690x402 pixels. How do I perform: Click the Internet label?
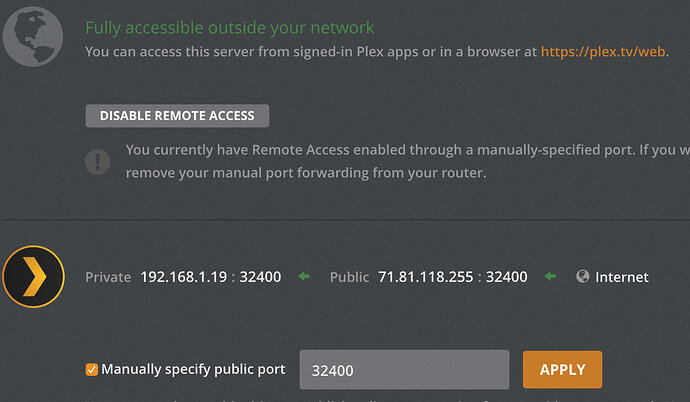click(x=621, y=277)
